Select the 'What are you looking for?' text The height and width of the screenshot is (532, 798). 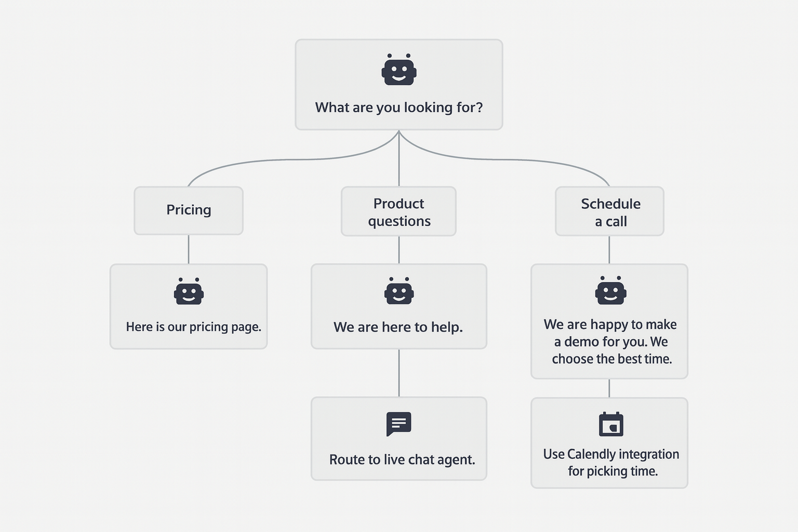[398, 108]
